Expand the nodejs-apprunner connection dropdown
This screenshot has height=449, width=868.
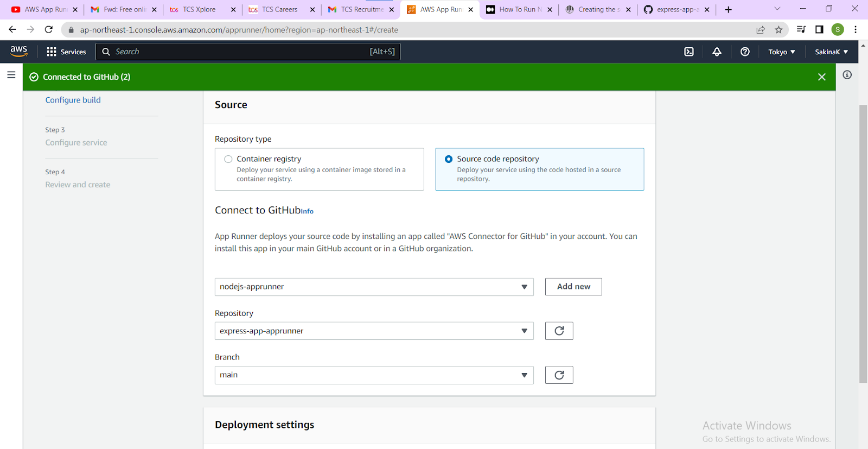374,287
